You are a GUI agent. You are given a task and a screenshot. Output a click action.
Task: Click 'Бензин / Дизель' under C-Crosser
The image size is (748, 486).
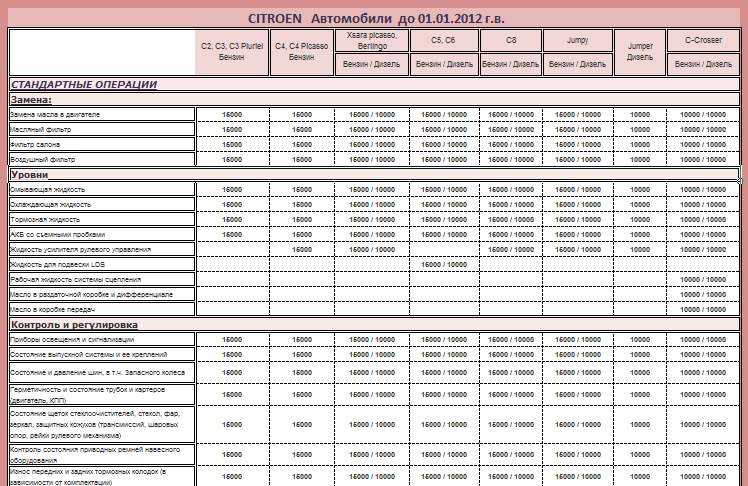pos(703,64)
